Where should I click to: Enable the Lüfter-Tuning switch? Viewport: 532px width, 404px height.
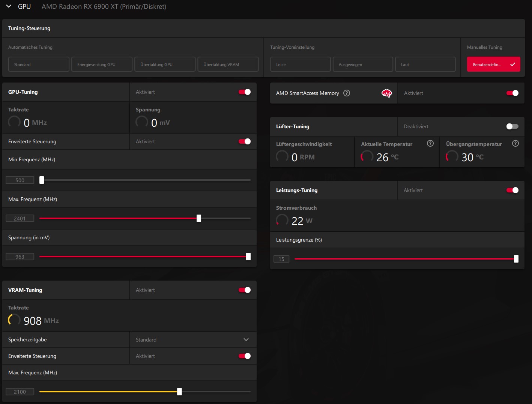[512, 126]
